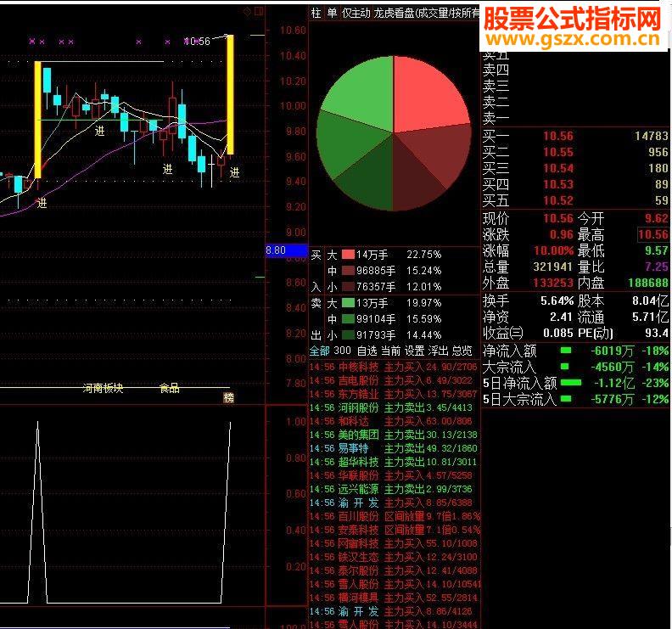Open the 泰尔股份 feed row
Image resolution: width=672 pixels, height=629 pixels.
pyautogui.click(x=394, y=570)
